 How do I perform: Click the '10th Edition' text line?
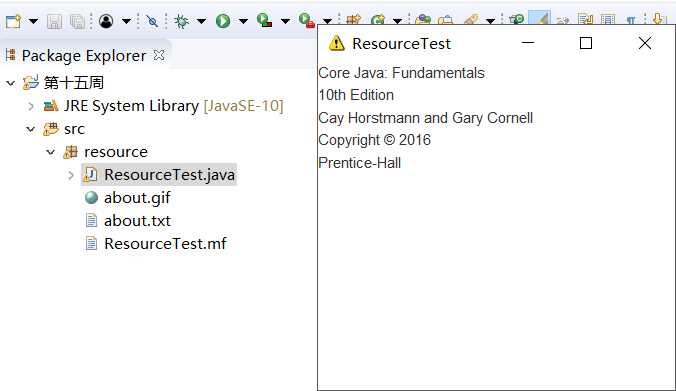(x=356, y=95)
